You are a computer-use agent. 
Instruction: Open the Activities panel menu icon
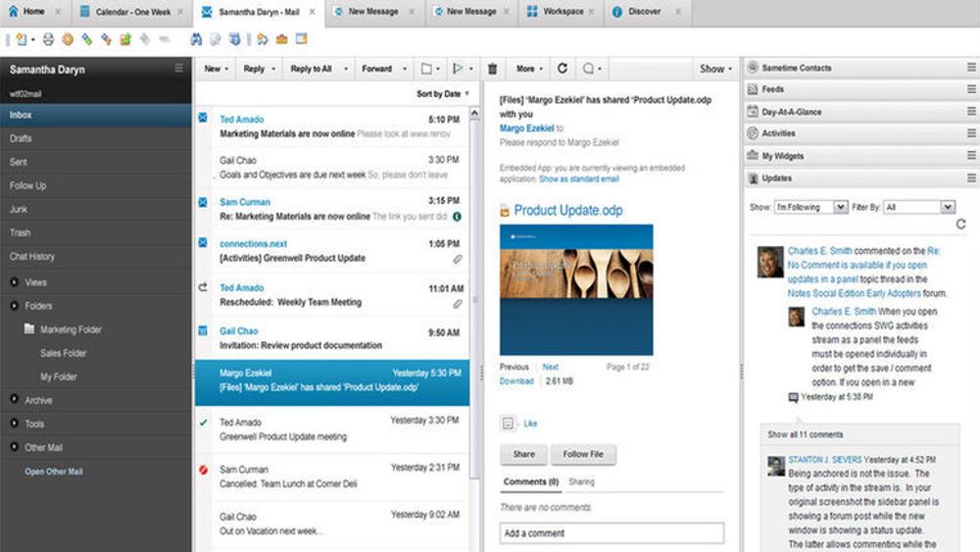971,133
